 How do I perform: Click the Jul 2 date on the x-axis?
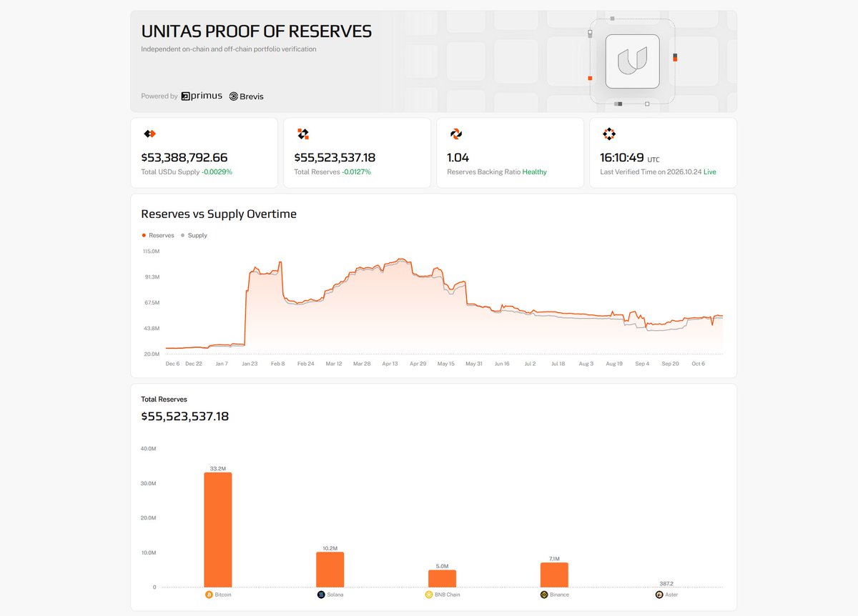point(530,364)
